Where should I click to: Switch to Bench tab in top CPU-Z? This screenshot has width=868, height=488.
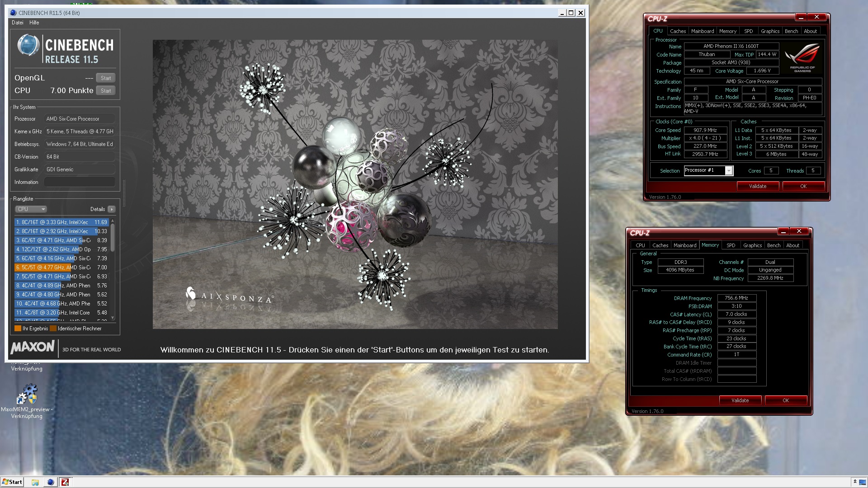791,31
